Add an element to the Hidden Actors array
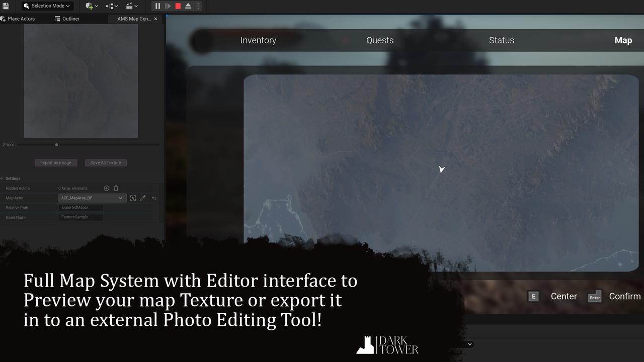This screenshot has height=362, width=644. (106, 188)
